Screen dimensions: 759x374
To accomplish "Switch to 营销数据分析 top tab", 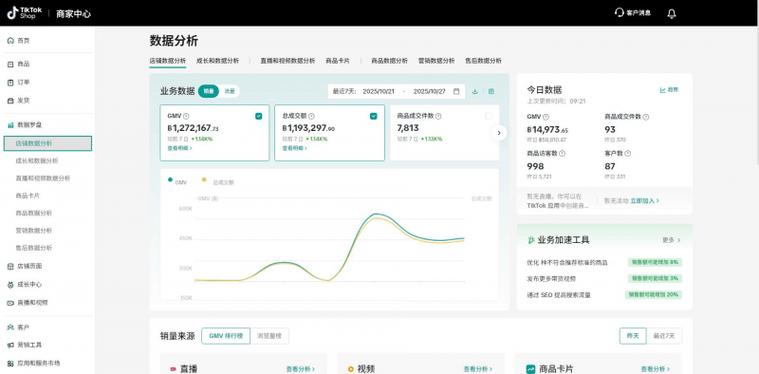I will pos(436,61).
